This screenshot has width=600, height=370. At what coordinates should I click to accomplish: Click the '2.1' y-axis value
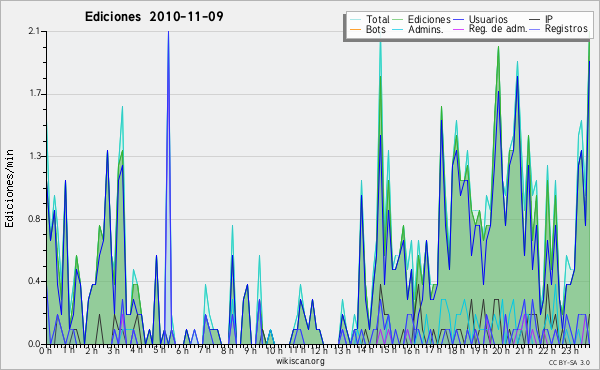pos(34,31)
